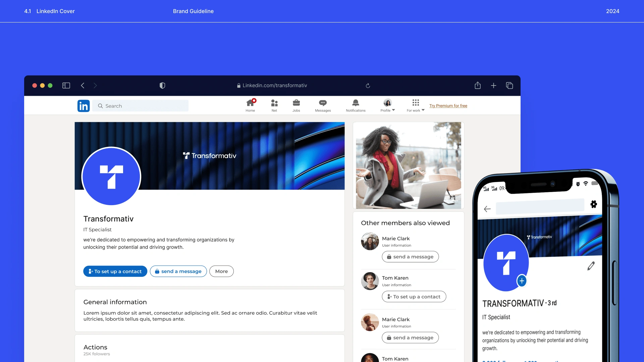The image size is (644, 362).
Task: Open the Jobs briefcase icon
Action: pyautogui.click(x=296, y=105)
